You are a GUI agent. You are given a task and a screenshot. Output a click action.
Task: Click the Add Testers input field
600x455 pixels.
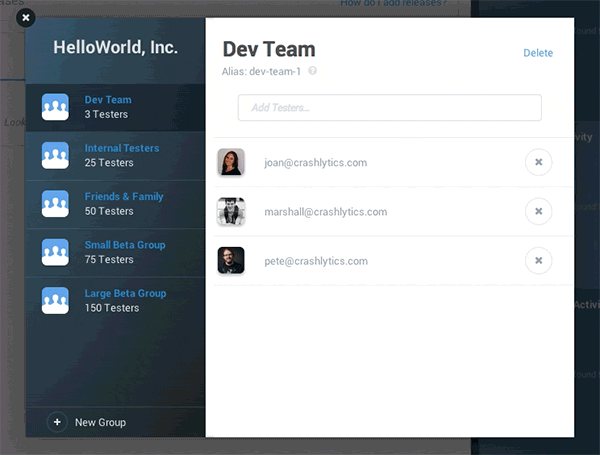point(389,108)
